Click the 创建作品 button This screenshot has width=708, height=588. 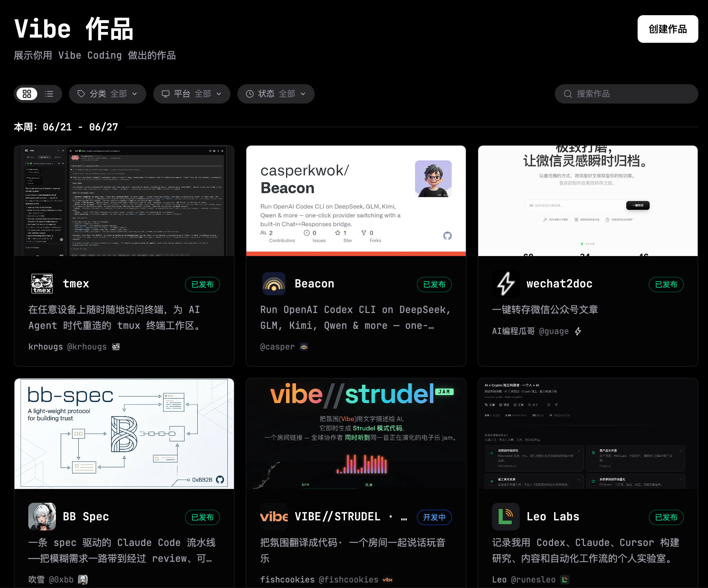click(668, 29)
